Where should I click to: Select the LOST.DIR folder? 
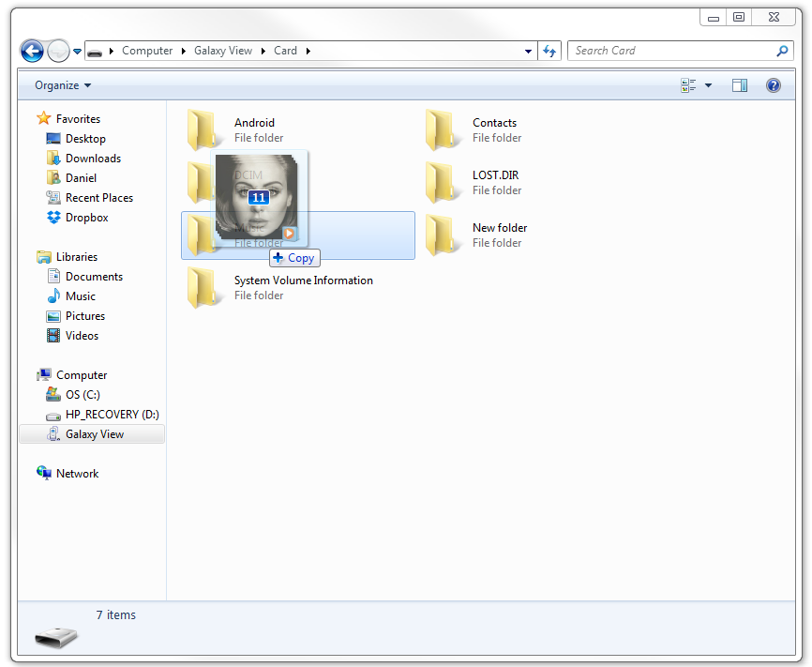(474, 182)
